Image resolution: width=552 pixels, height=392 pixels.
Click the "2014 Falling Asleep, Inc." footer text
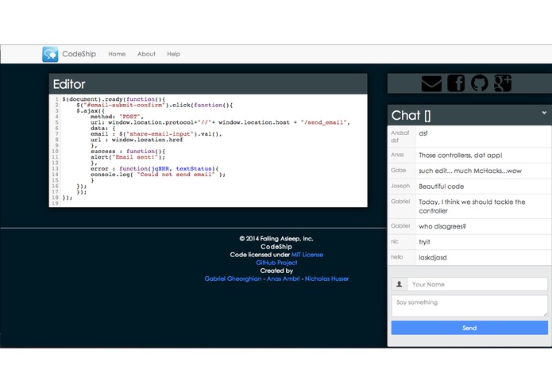tap(276, 238)
